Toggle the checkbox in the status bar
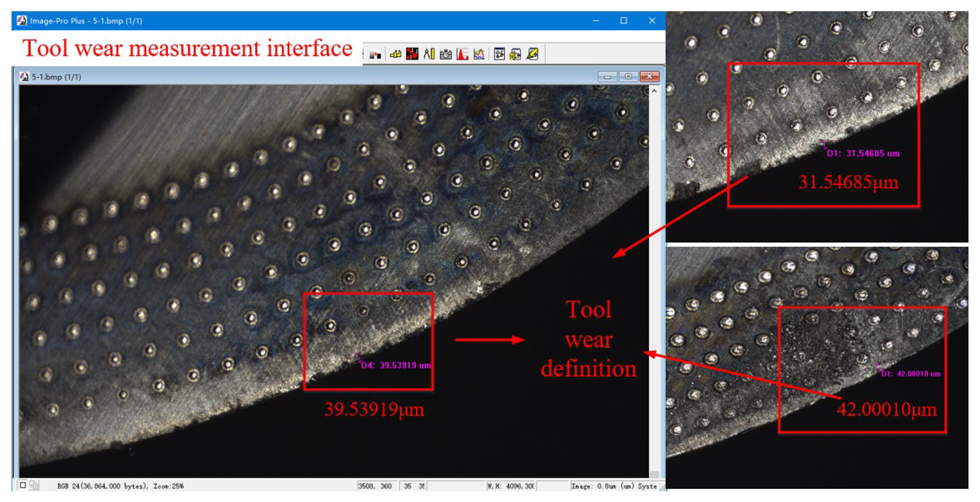 coord(23,486)
